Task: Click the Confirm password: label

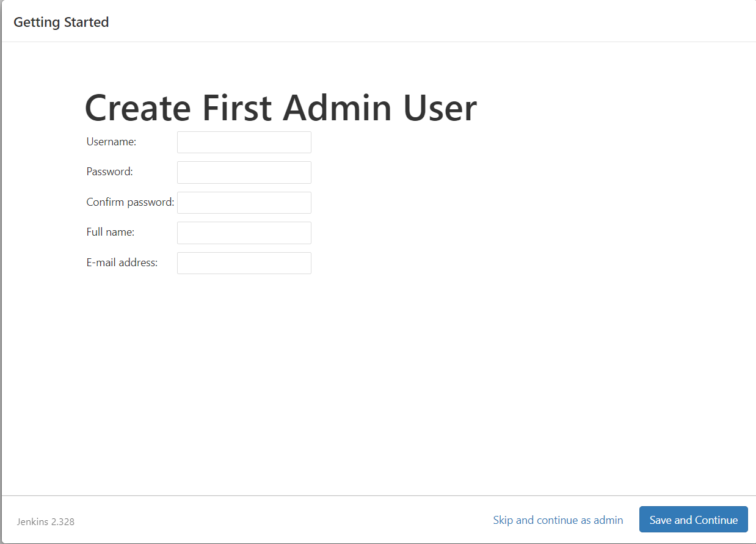Action: (x=131, y=202)
